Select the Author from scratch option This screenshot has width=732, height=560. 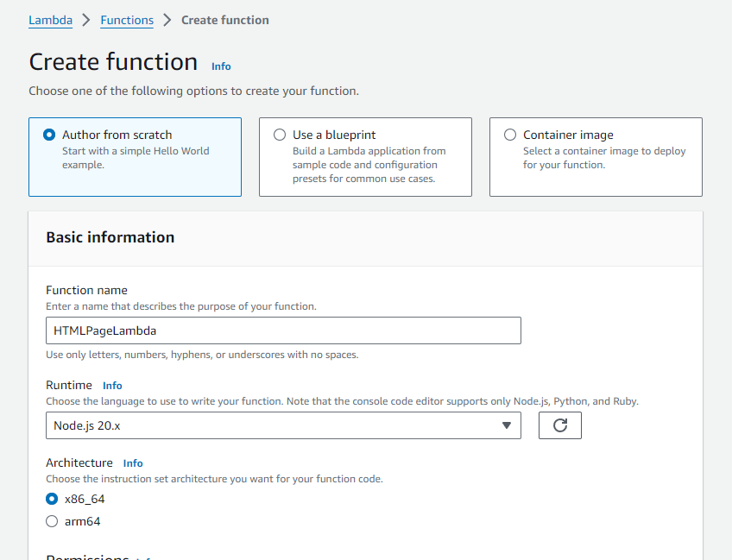click(x=48, y=135)
